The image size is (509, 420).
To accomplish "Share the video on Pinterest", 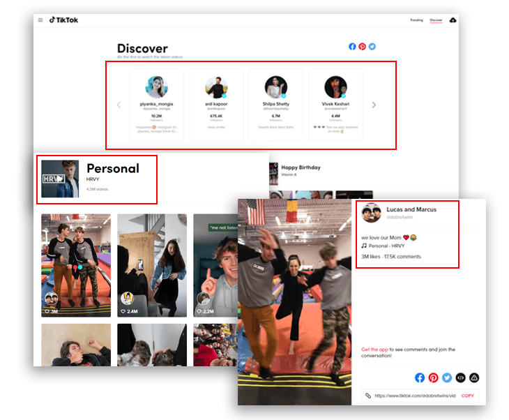I will point(434,377).
